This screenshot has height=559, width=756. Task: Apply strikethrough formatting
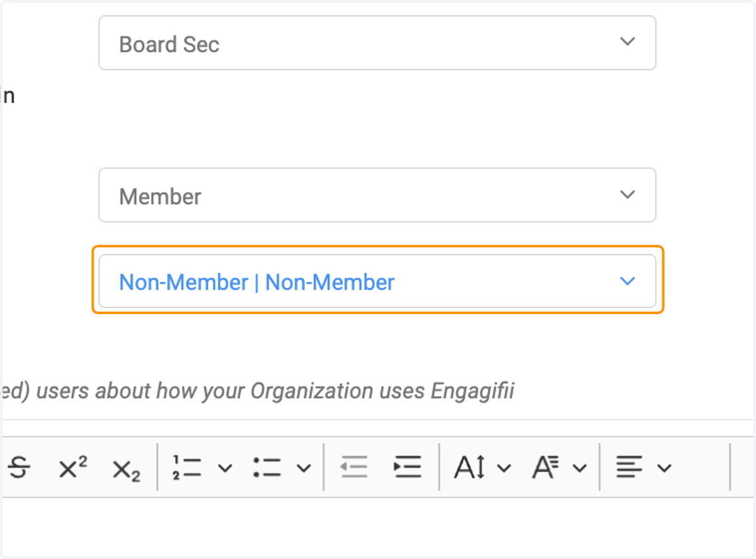20,468
